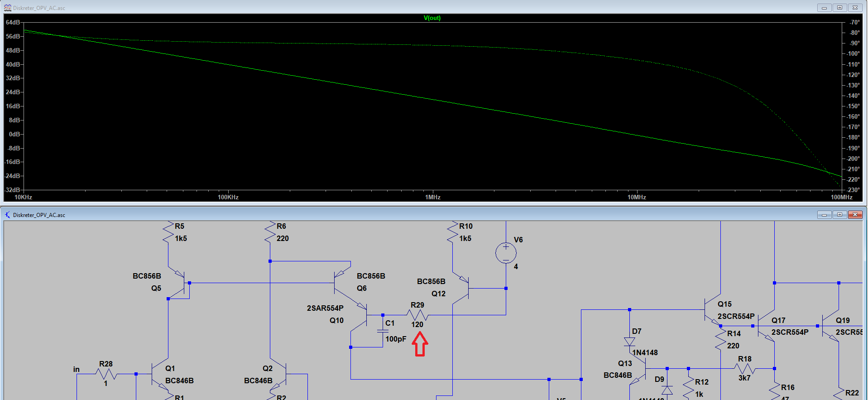Select the R18 resistor symbol
The image size is (868, 400).
[745, 369]
